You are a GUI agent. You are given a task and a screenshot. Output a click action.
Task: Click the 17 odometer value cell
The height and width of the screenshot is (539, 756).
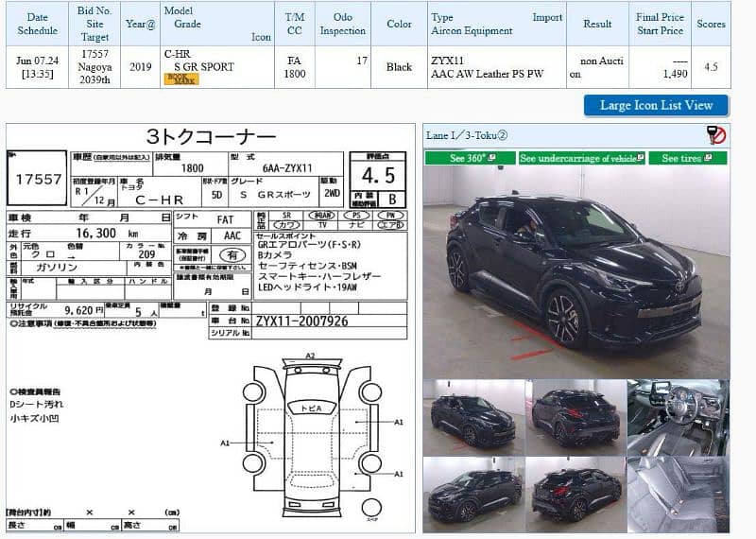(343, 67)
